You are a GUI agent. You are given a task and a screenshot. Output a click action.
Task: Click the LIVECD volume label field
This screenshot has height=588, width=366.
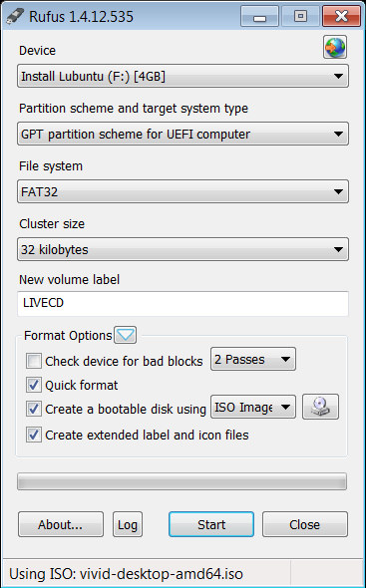tap(183, 303)
